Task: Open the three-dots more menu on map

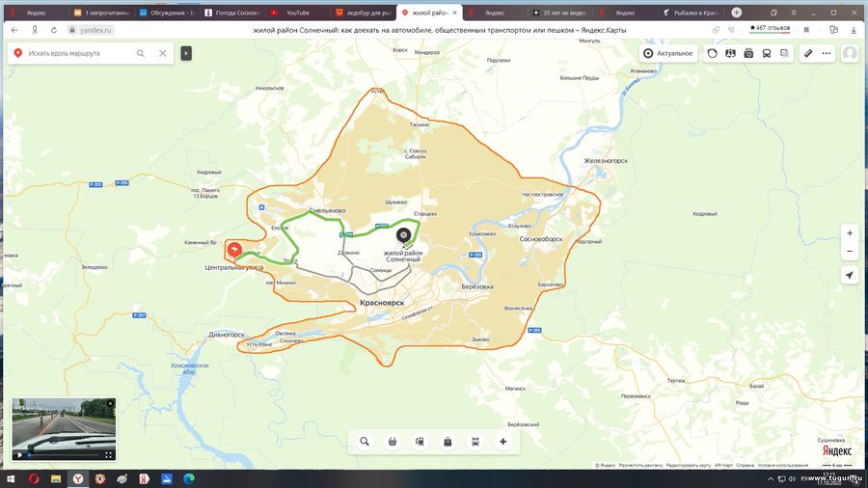Action: pos(827,53)
